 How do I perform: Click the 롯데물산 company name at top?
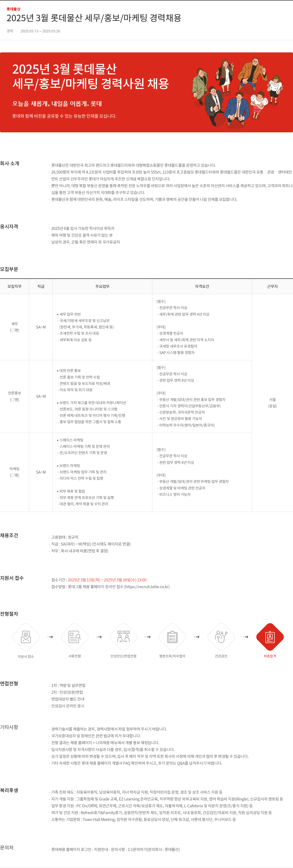(x=13, y=9)
